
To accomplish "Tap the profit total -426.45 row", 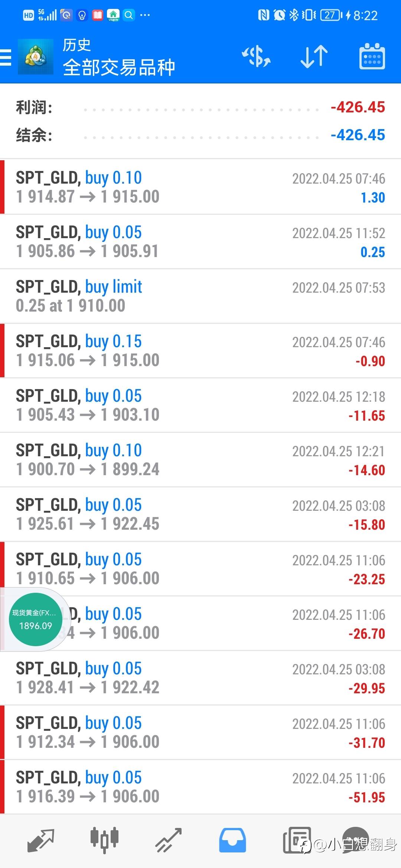I will (x=200, y=108).
